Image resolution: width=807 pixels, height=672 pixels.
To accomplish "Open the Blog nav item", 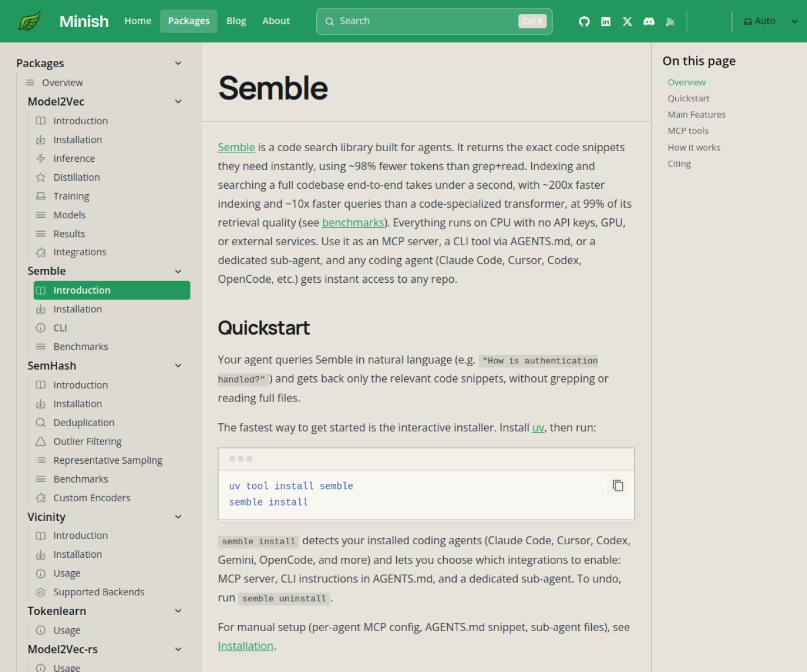I will 236,21.
